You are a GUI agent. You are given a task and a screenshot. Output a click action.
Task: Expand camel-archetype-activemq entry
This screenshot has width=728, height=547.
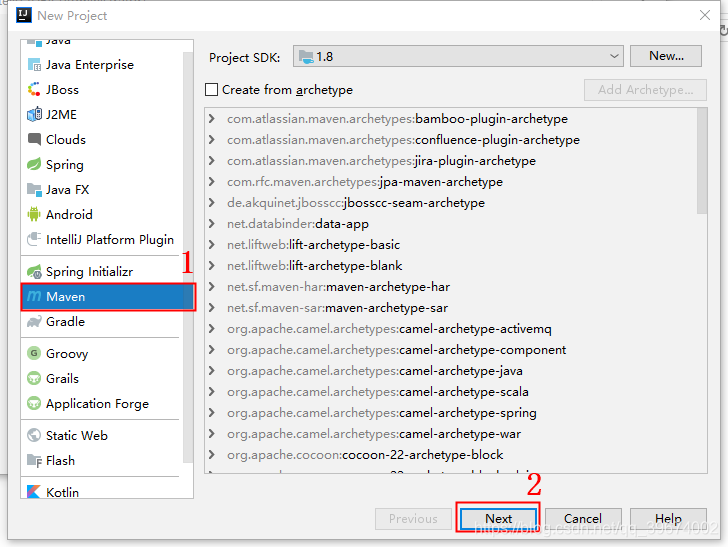click(212, 329)
